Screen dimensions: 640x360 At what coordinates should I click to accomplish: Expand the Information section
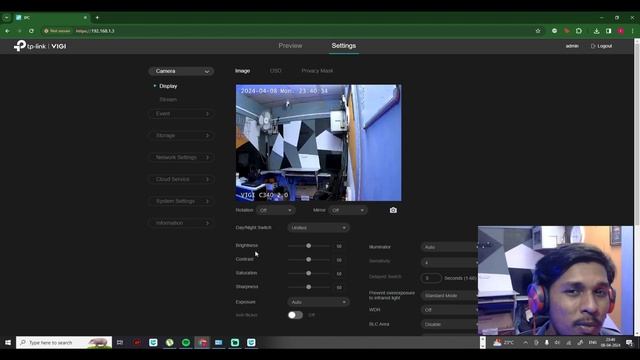pos(181,223)
